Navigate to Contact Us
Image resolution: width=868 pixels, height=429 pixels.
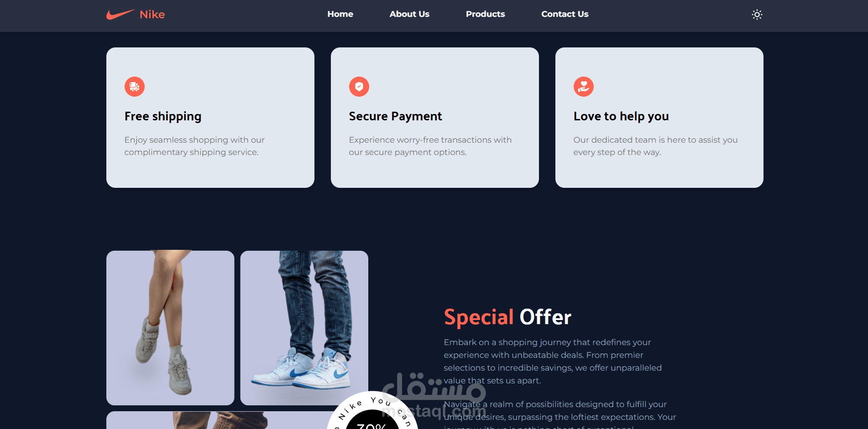pos(565,14)
